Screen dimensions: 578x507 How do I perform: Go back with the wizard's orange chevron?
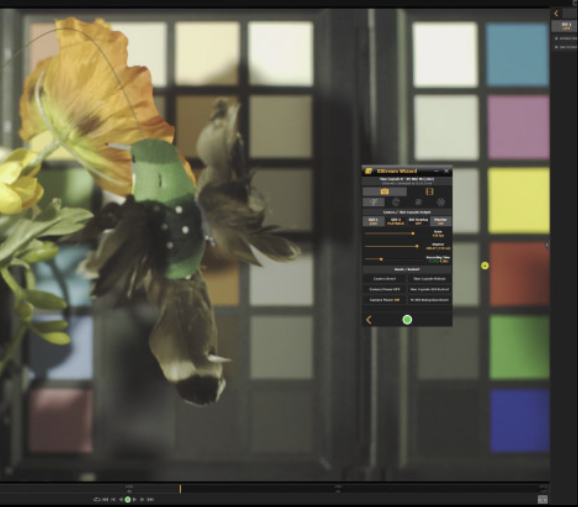369,320
